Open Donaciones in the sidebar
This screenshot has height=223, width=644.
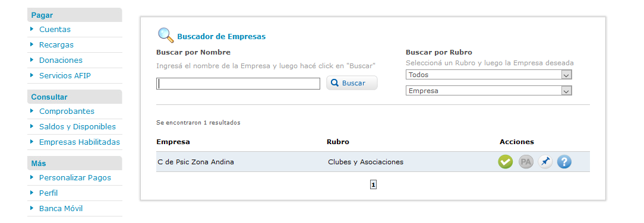[x=61, y=60]
